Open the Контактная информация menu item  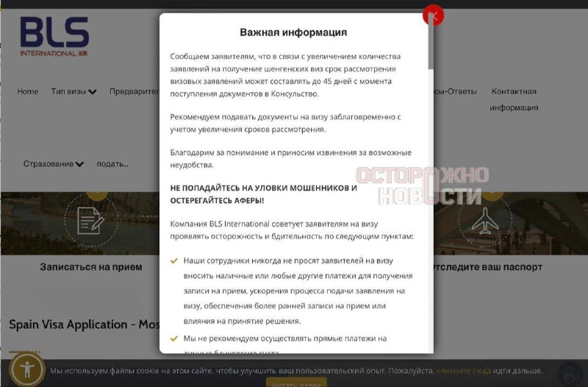pyautogui.click(x=514, y=99)
